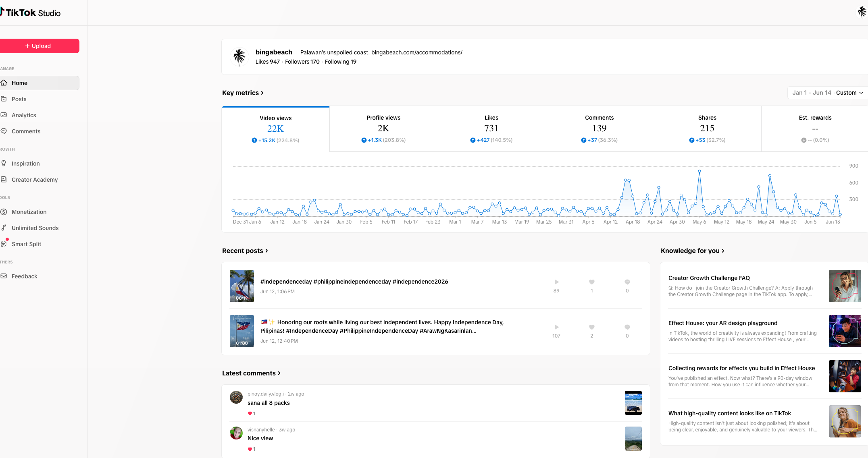The height and width of the screenshot is (458, 868).
Task: Click the 'Followers 170' profile stat
Action: point(302,62)
